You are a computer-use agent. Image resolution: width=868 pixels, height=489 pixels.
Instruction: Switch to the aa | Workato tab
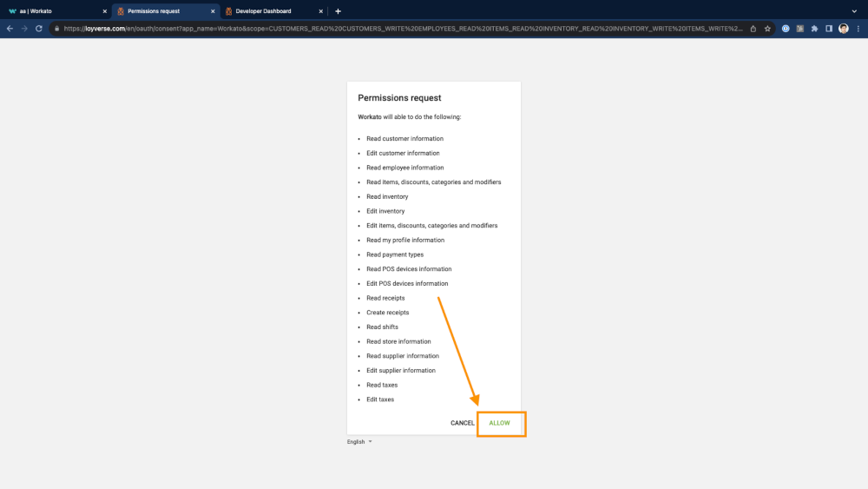click(x=52, y=11)
